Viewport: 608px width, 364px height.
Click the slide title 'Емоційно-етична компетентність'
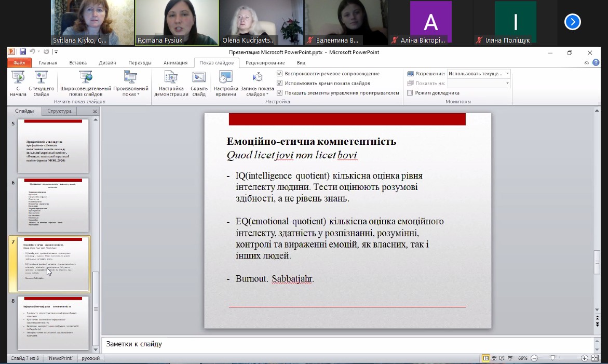(312, 141)
